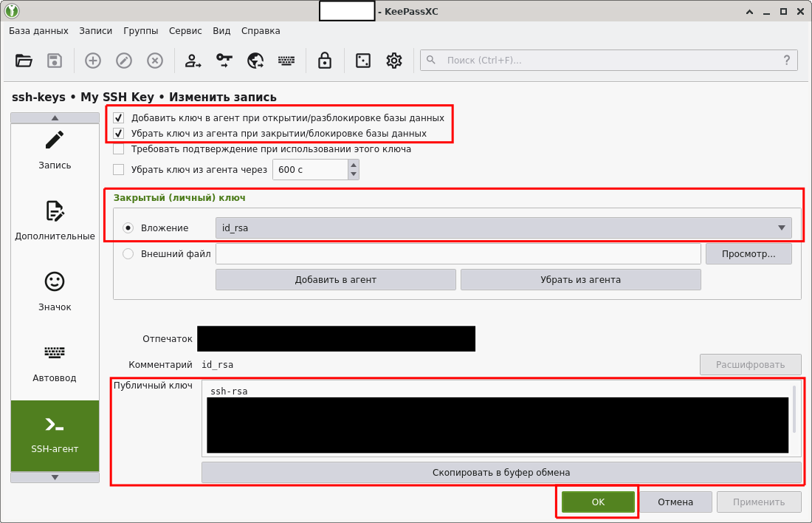Click the lock database padlock icon

coord(324,61)
